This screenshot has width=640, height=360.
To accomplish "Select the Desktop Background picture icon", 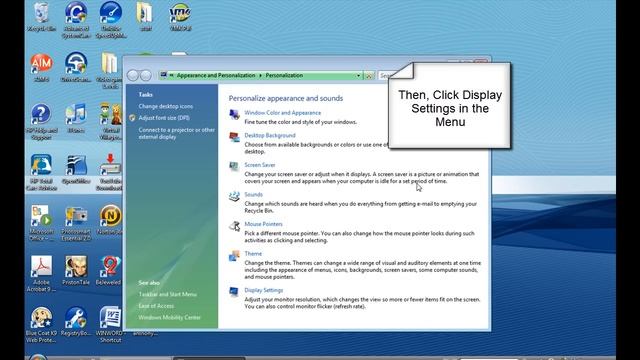I will tap(234, 137).
